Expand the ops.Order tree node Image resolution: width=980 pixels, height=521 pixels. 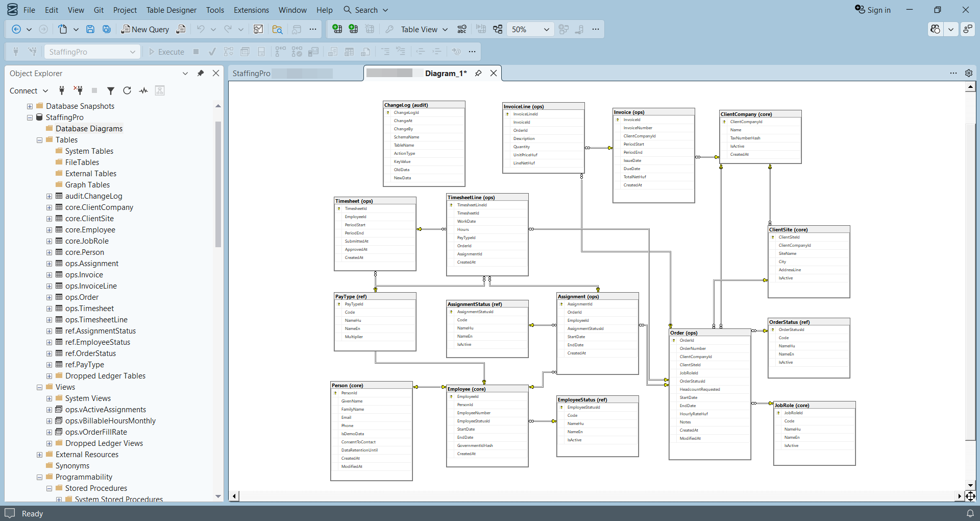pyautogui.click(x=48, y=297)
